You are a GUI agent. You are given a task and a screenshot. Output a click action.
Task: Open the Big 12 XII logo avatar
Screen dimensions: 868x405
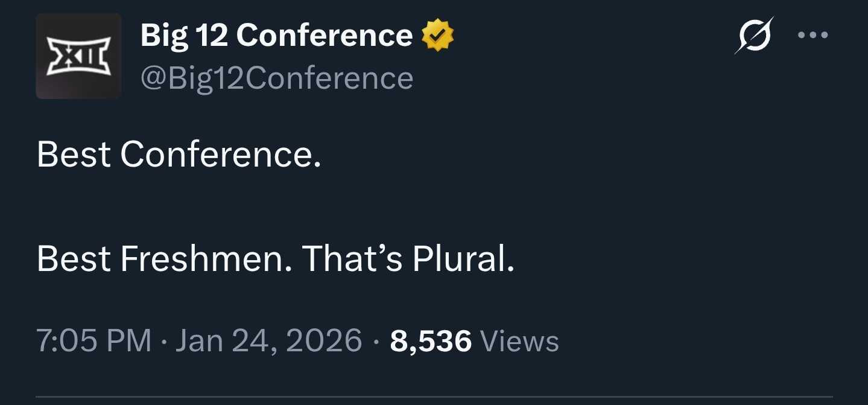[78, 56]
